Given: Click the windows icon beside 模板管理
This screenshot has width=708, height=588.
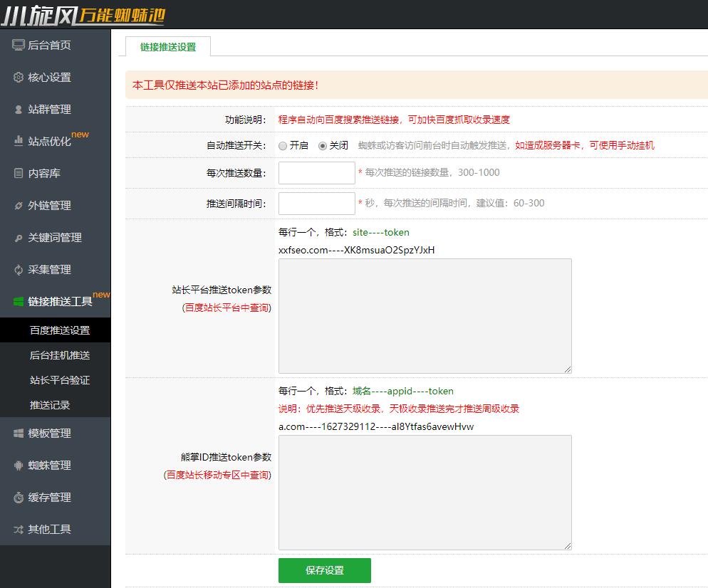Looking at the screenshot, I should (18, 434).
